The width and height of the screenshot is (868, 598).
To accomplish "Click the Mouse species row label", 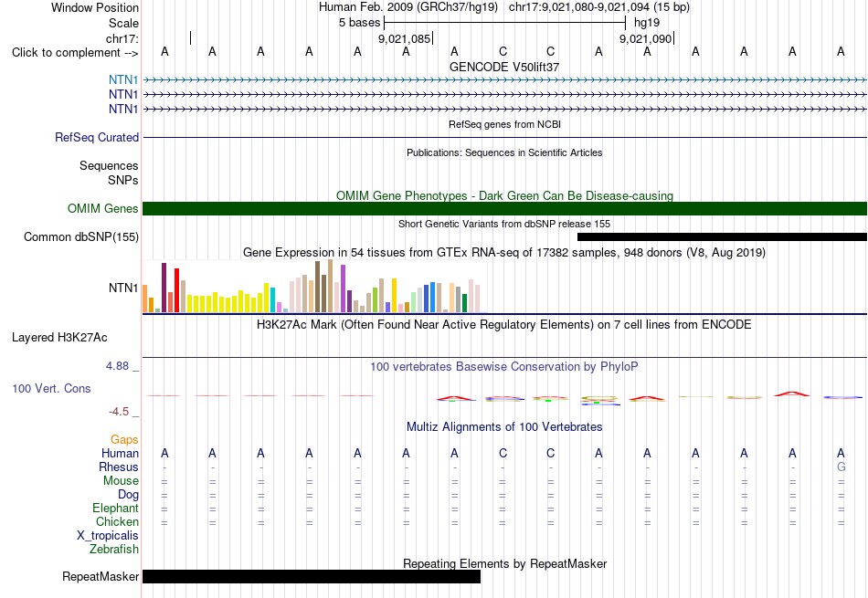I will [x=121, y=481].
